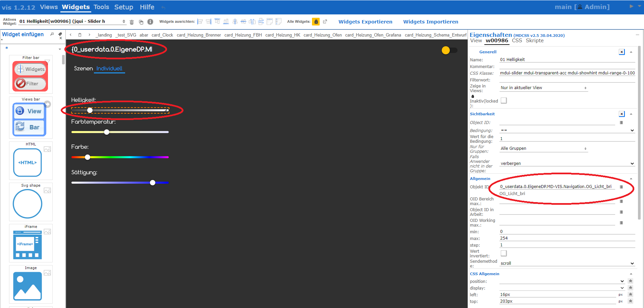Open picker for OID Working max
This screenshot has width=644, height=308.
(621, 223)
